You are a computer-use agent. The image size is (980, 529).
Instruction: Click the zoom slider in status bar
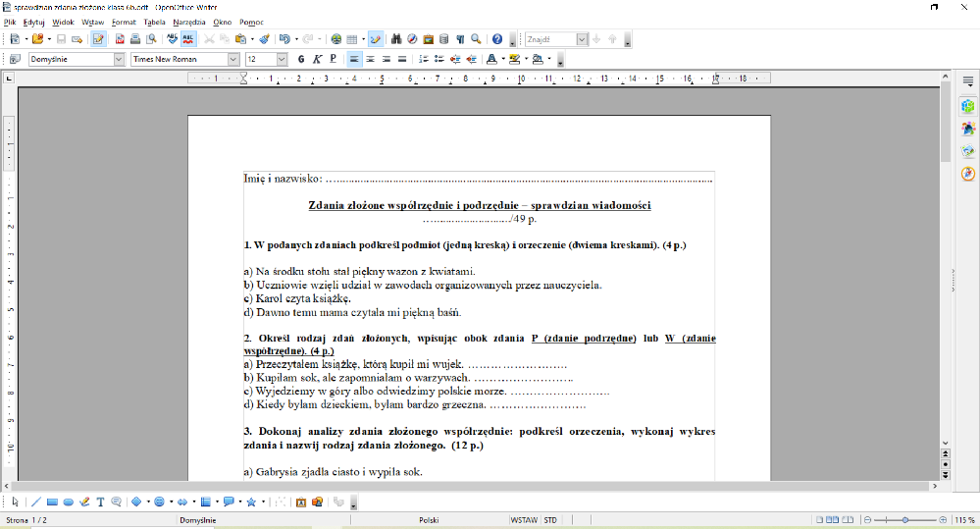click(904, 520)
